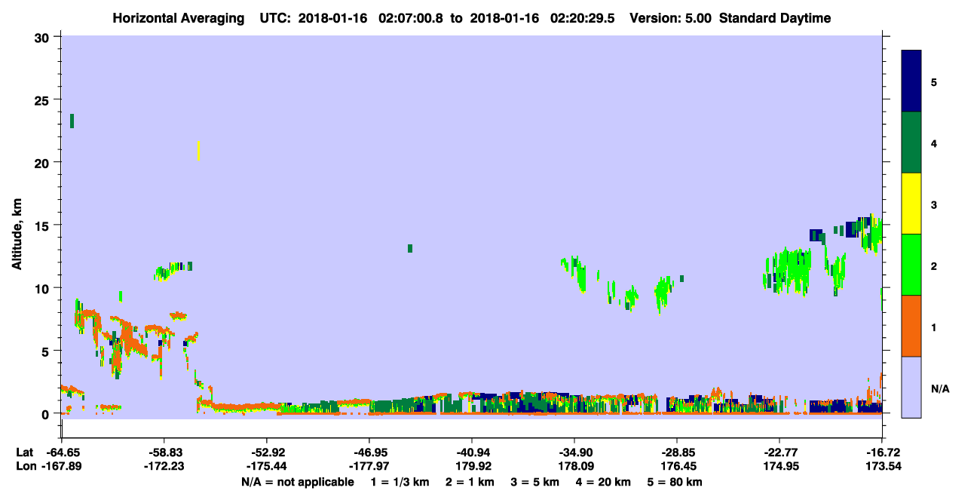
Task: Click longitude value 179.92
Action: [x=472, y=465]
